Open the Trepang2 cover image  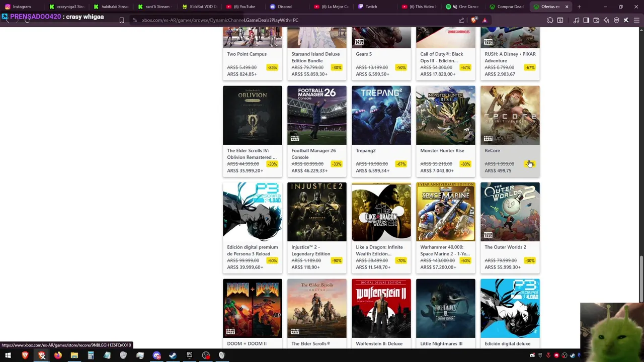[x=381, y=115]
